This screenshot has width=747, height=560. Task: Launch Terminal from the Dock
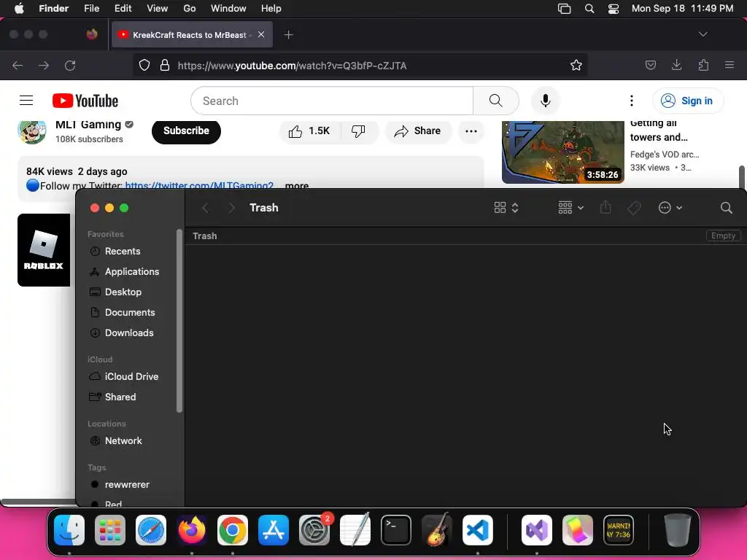[x=396, y=530]
